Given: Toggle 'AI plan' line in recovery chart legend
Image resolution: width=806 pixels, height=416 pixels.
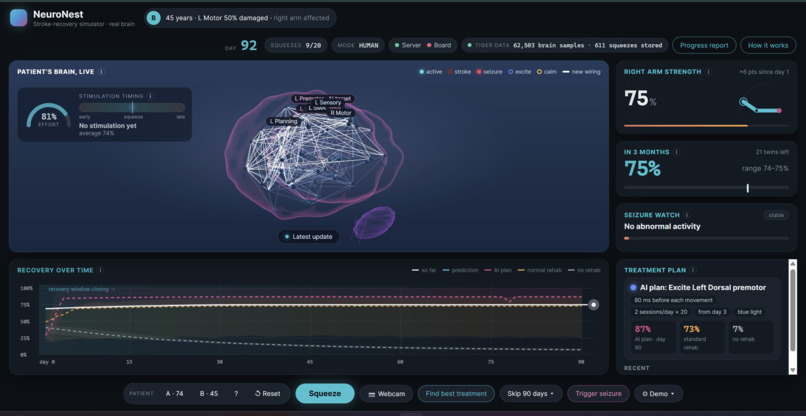Looking at the screenshot, I should tap(498, 270).
